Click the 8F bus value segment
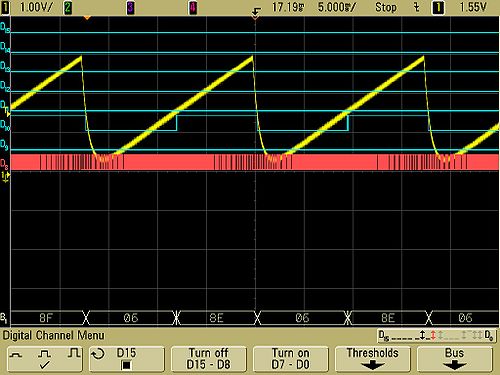This screenshot has height=375, width=500. (46, 318)
